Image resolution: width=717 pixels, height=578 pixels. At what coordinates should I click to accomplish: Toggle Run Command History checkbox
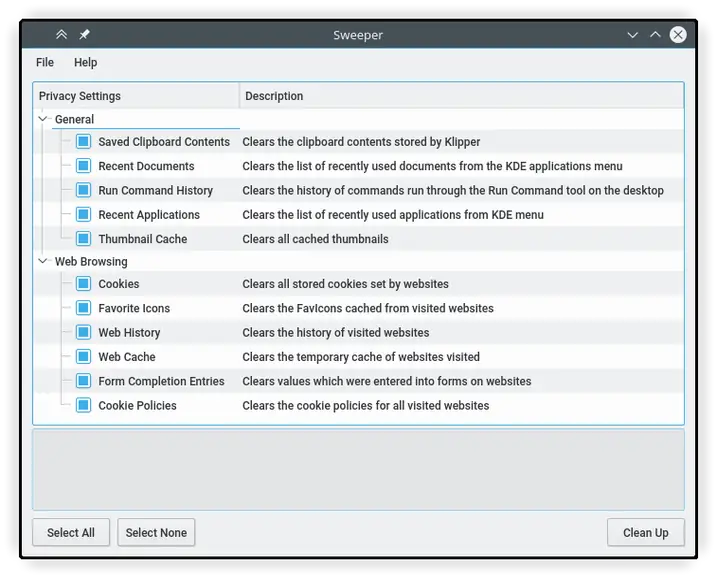[x=83, y=190]
